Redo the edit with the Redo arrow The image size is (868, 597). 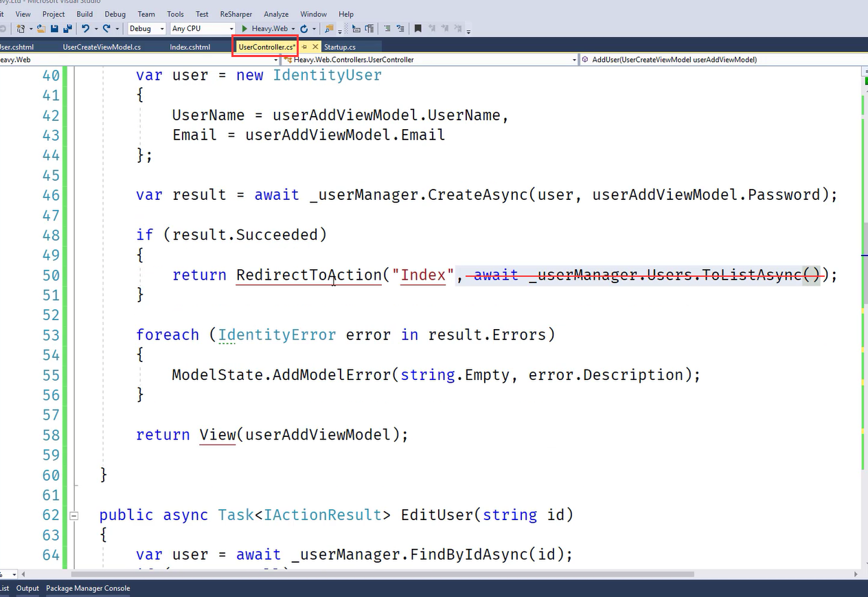click(107, 29)
